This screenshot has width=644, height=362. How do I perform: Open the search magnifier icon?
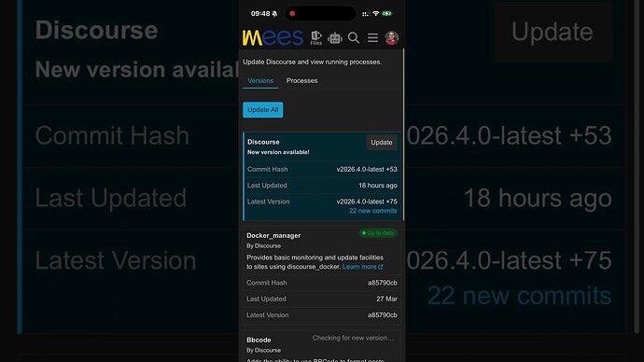pos(353,37)
